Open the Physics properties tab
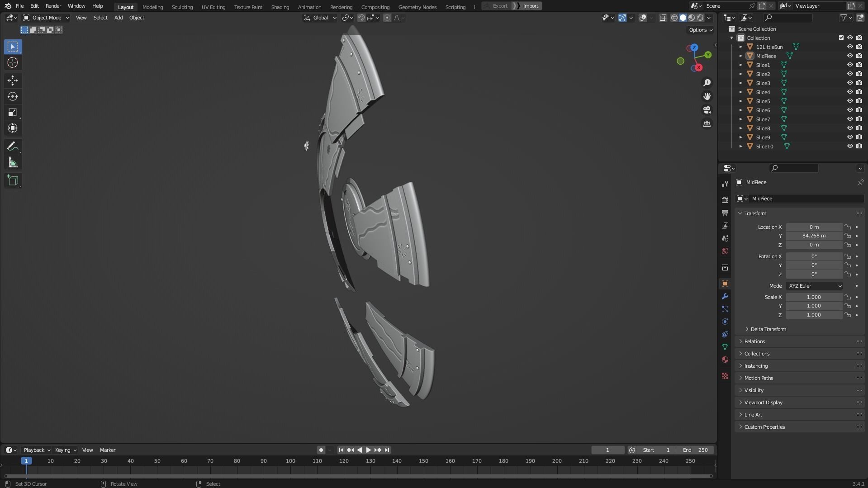868x488 pixels. [x=725, y=322]
